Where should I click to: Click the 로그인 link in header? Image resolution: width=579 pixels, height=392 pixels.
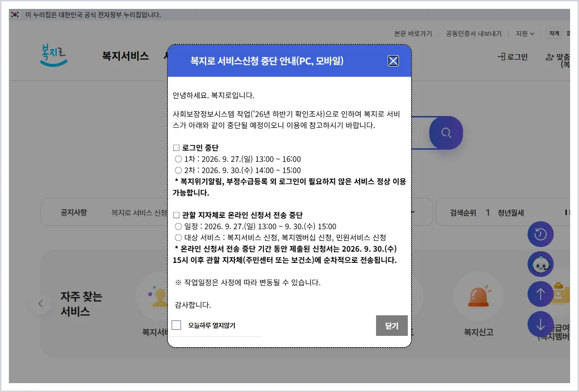tap(512, 57)
